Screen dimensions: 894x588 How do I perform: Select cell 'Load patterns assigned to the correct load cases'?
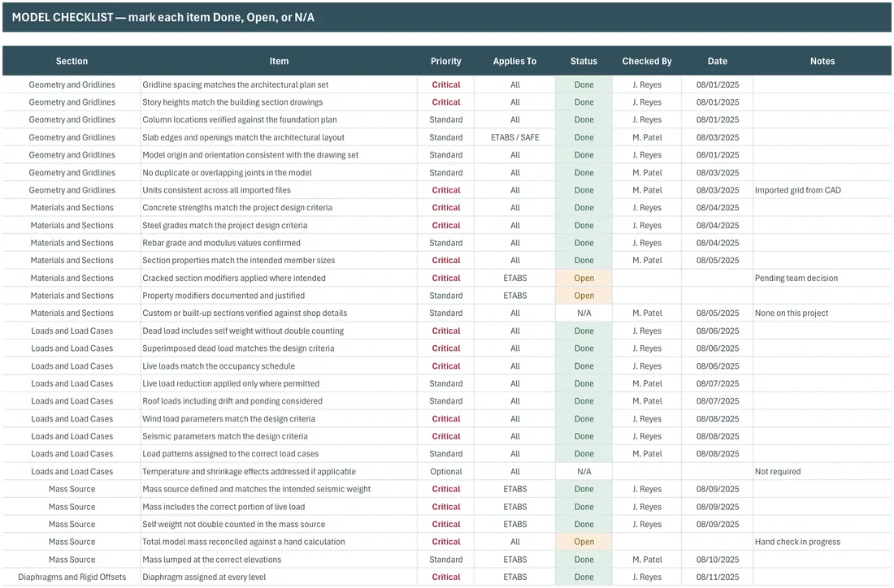(x=279, y=453)
